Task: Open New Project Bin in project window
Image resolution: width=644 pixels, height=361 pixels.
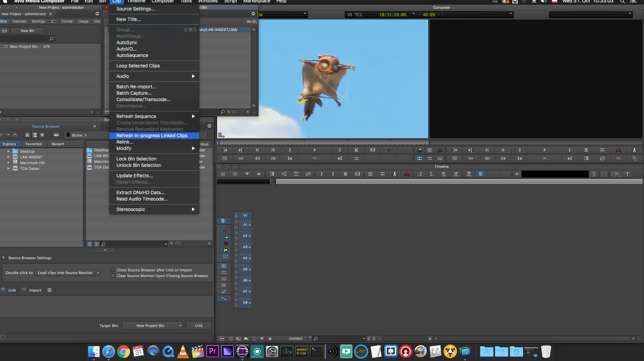Action: coord(24,47)
